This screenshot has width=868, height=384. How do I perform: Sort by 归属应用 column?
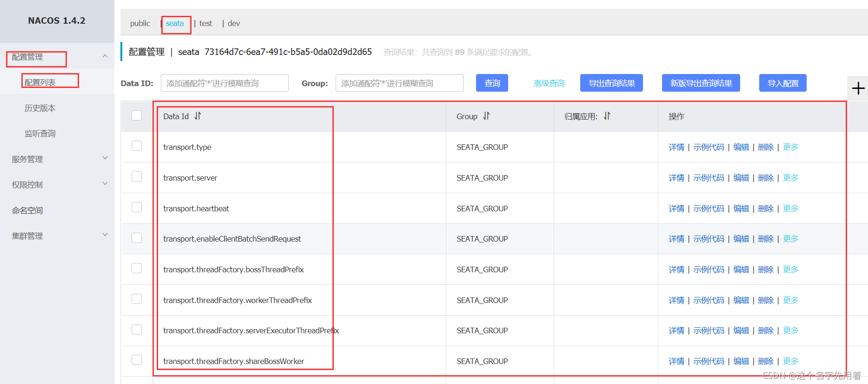click(x=607, y=116)
